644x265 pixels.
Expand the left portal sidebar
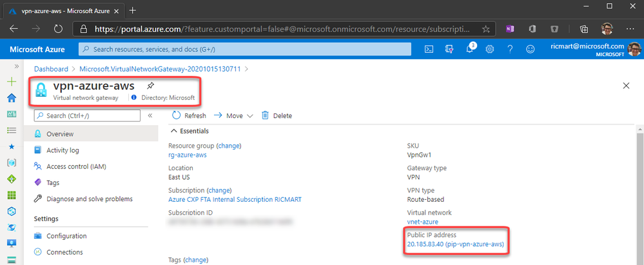point(16,66)
